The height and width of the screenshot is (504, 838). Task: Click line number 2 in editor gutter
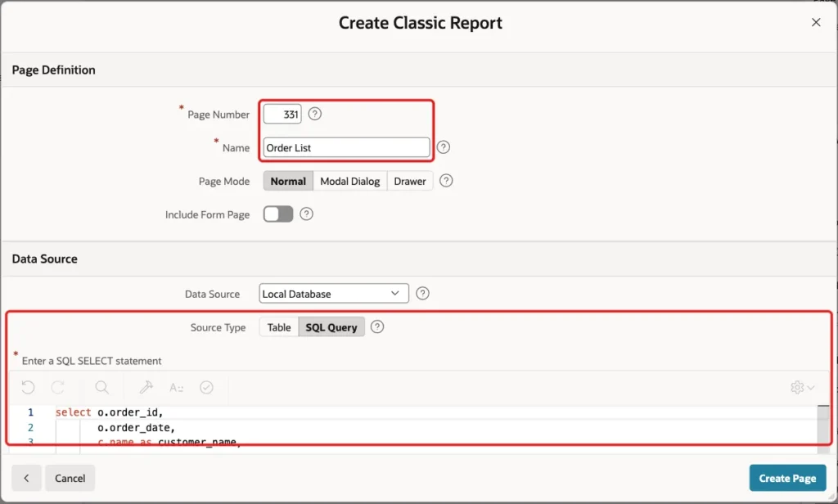[30, 428]
